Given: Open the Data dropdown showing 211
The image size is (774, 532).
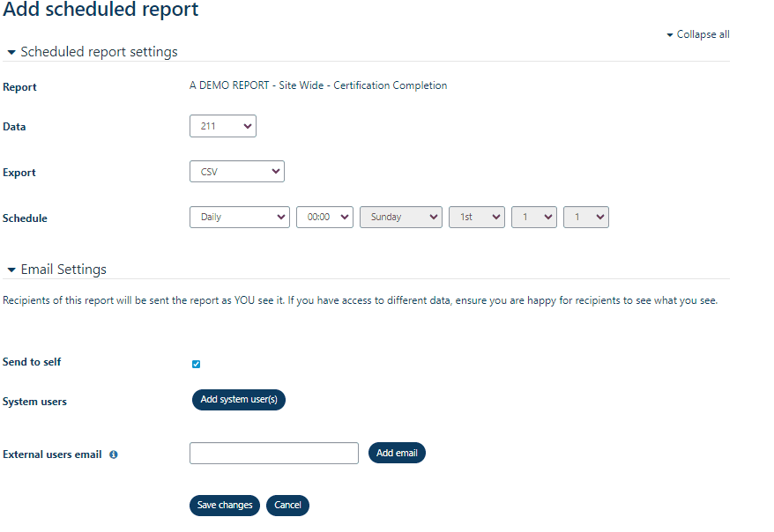Looking at the screenshot, I should pos(222,126).
